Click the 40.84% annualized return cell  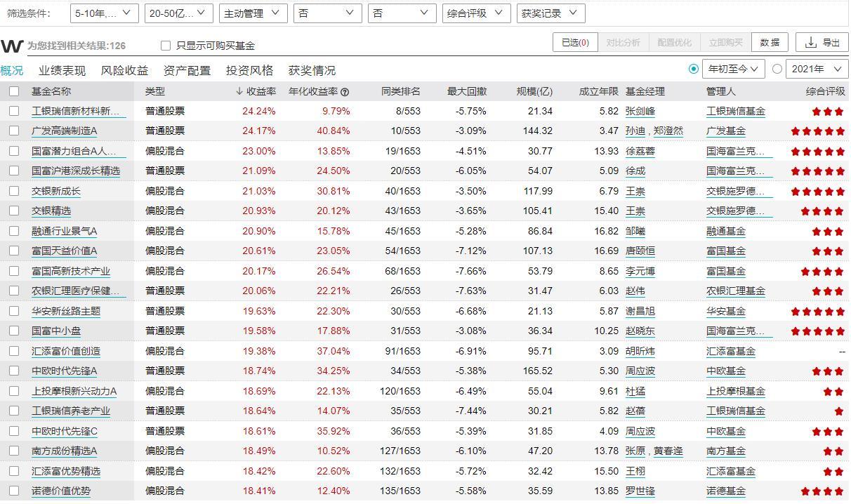pyautogui.click(x=334, y=131)
